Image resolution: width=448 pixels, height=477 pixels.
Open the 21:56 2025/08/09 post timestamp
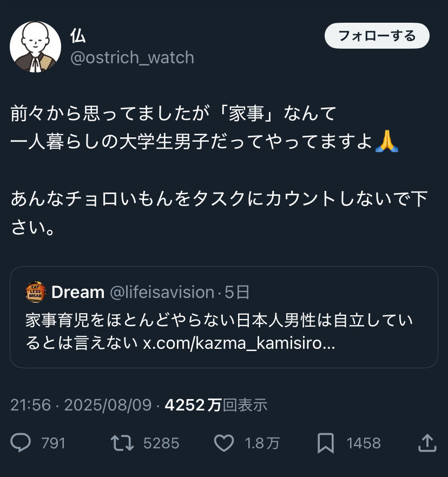[81, 405]
